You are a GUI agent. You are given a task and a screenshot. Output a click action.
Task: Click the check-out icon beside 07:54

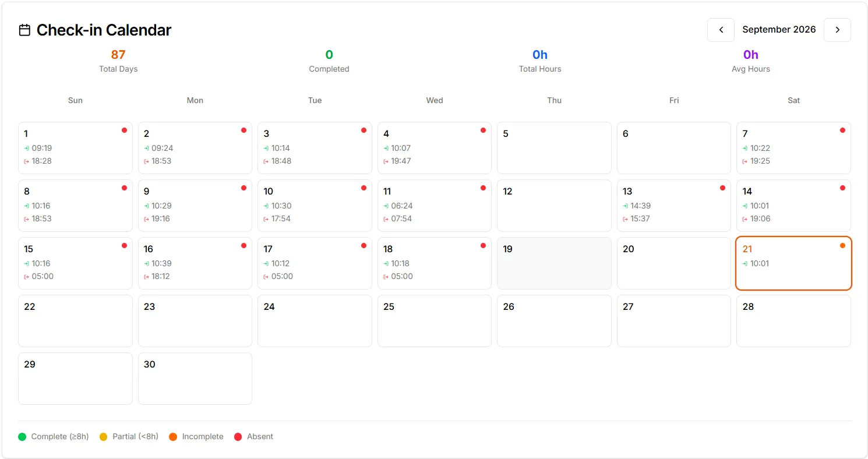pos(386,219)
